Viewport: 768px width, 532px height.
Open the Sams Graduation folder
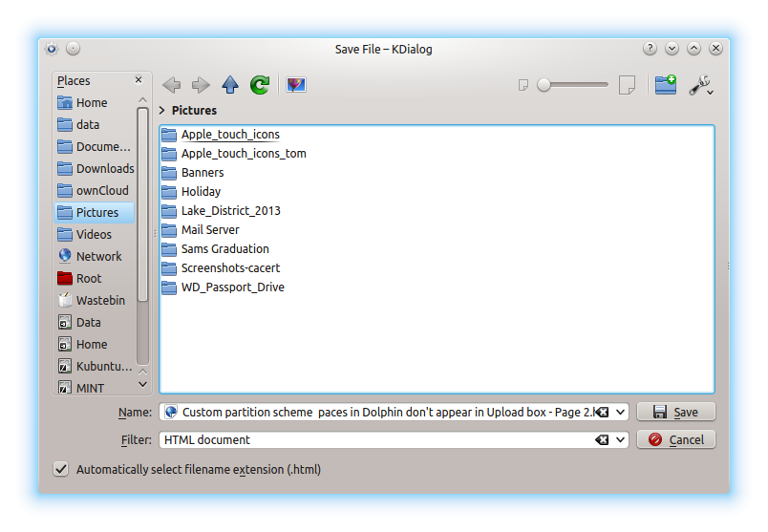click(216, 249)
